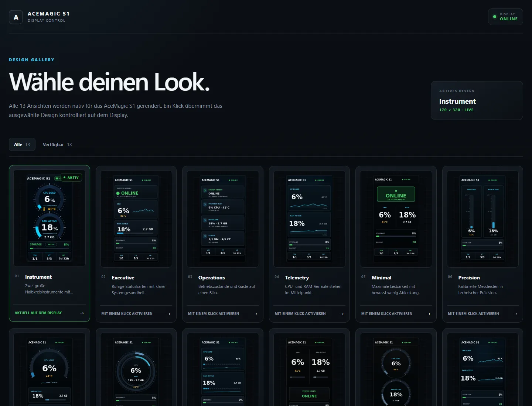The width and height of the screenshot is (532, 406).
Task: Click the "06" number on the Precision card
Action: pyautogui.click(x=450, y=277)
